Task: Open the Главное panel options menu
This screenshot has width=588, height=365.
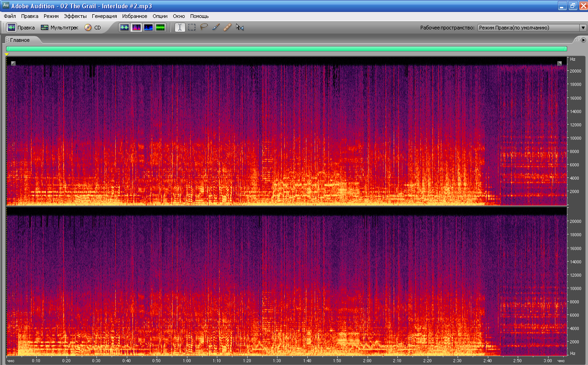Action: click(x=583, y=40)
